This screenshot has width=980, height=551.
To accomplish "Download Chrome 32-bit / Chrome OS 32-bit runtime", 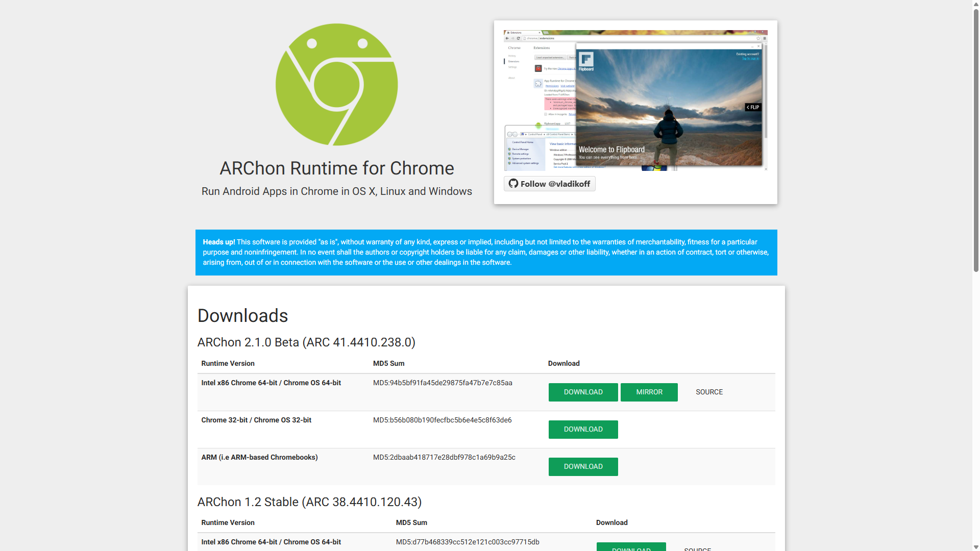I will click(583, 430).
